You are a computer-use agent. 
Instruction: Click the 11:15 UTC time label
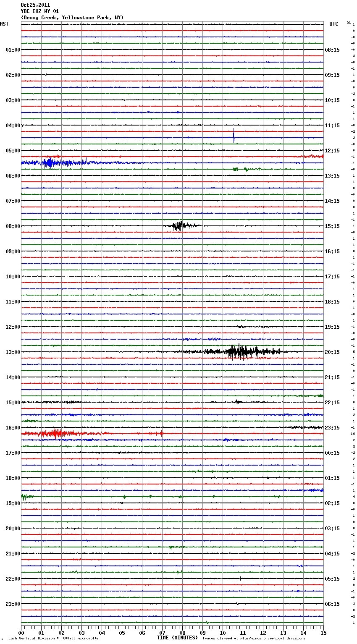[332, 126]
